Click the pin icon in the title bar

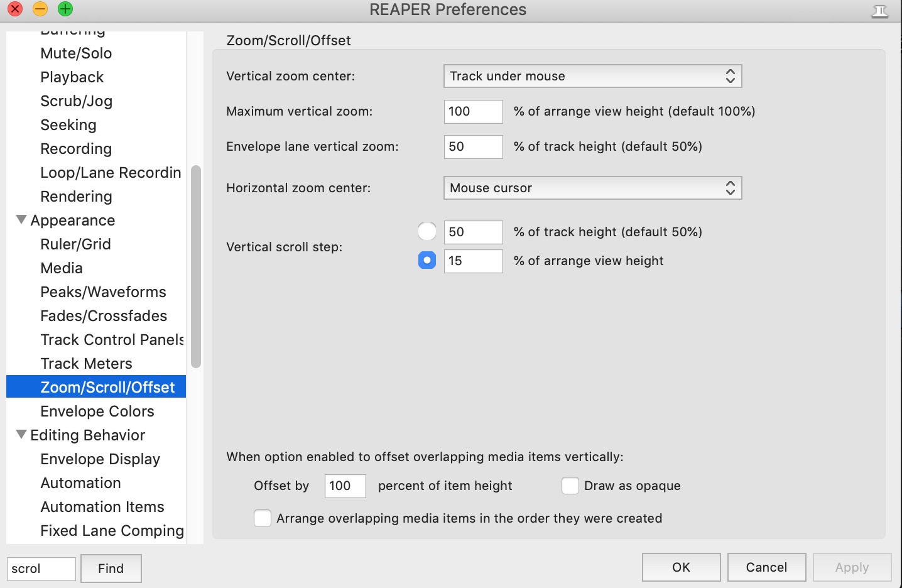point(880,11)
